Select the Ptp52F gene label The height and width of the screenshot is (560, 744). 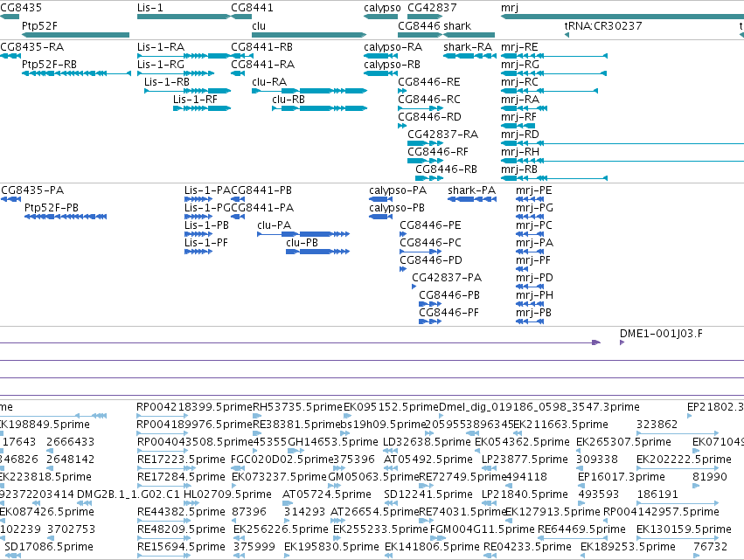pos(39,26)
